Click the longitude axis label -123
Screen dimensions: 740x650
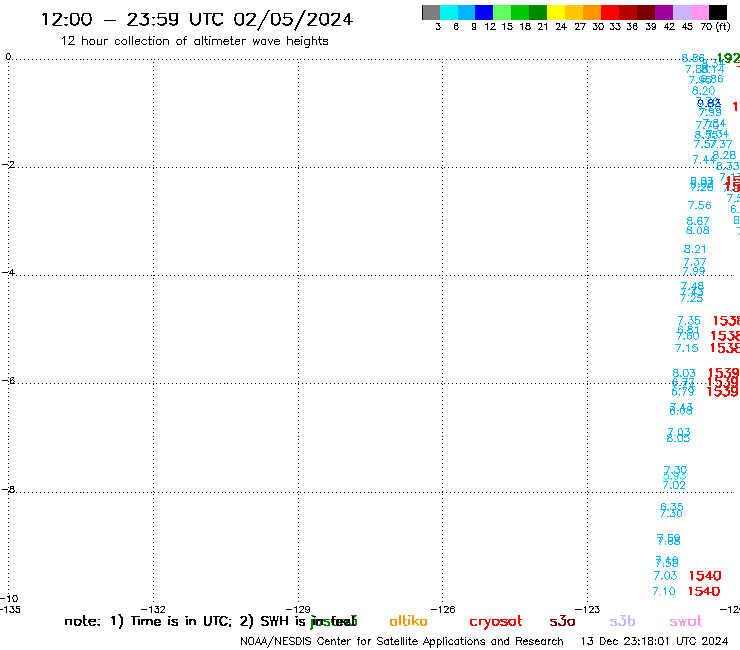point(588,609)
